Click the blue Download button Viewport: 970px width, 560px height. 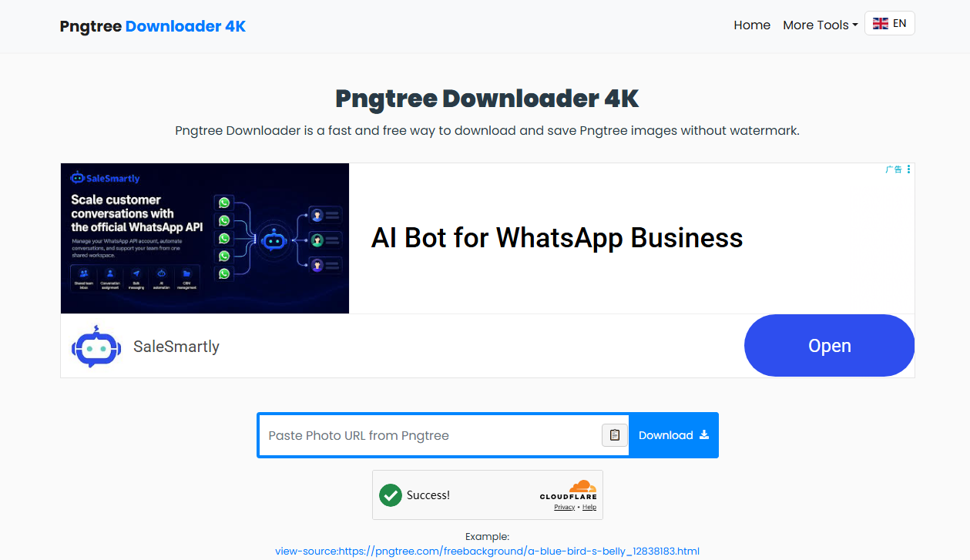pyautogui.click(x=673, y=435)
